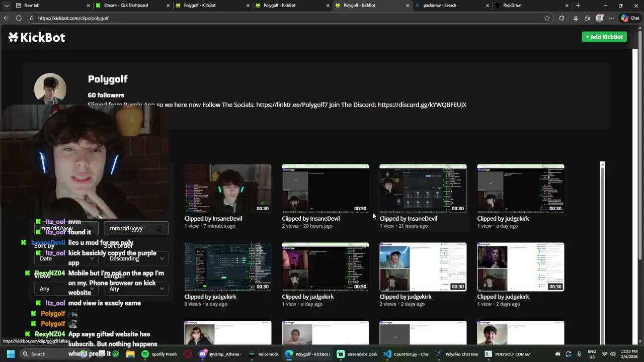Viewport: 644px width, 362px height.
Task: Close the Stream - Kick Dashboard tab
Action: coord(168,6)
